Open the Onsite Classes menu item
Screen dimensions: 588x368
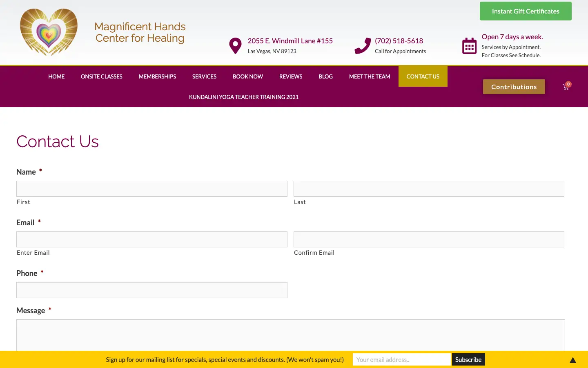click(x=101, y=76)
